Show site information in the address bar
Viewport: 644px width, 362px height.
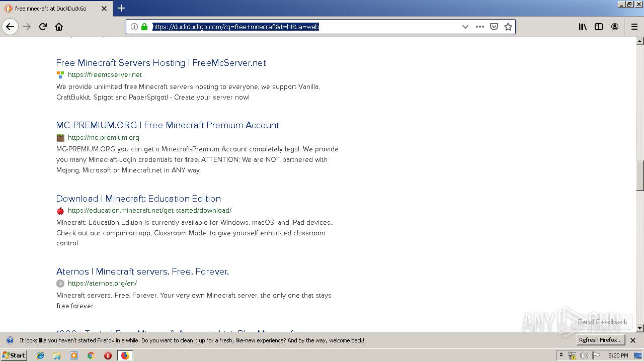click(x=134, y=27)
